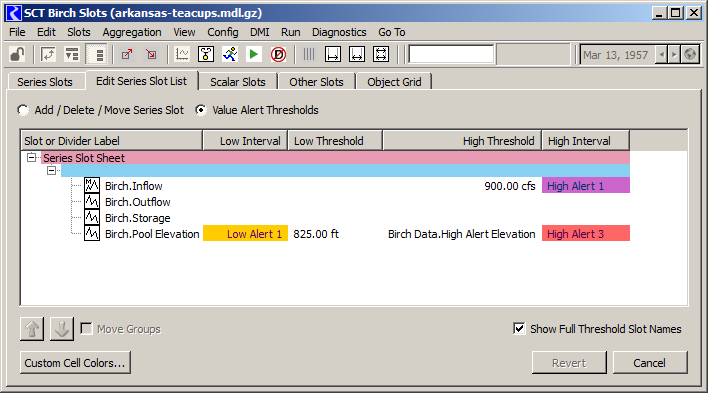Click the move up arrow button
The image size is (708, 393).
click(x=32, y=329)
